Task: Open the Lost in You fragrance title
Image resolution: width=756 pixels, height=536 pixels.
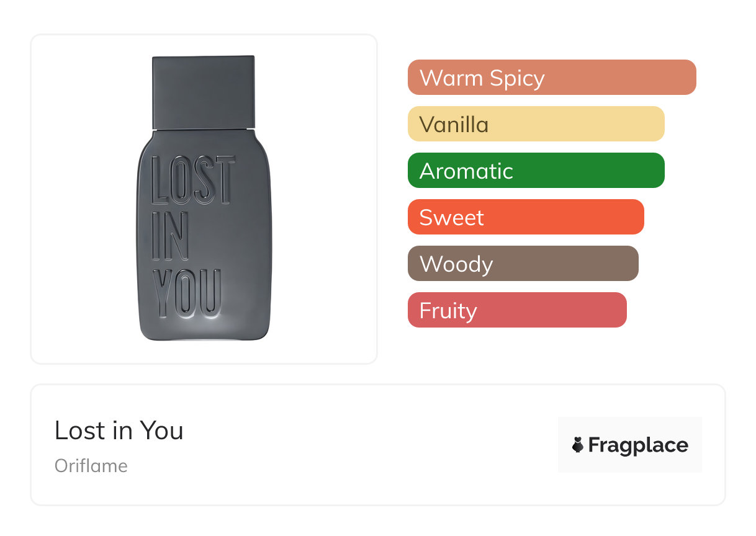Action: pyautogui.click(x=119, y=431)
